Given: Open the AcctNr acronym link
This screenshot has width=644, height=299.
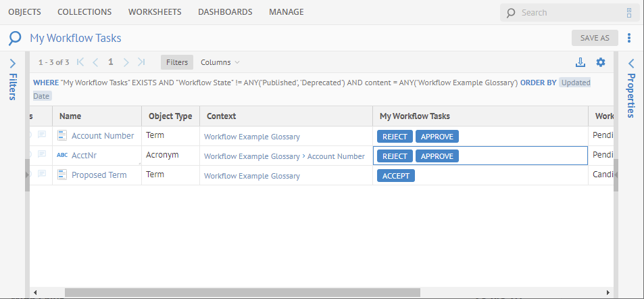Looking at the screenshot, I should [84, 156].
